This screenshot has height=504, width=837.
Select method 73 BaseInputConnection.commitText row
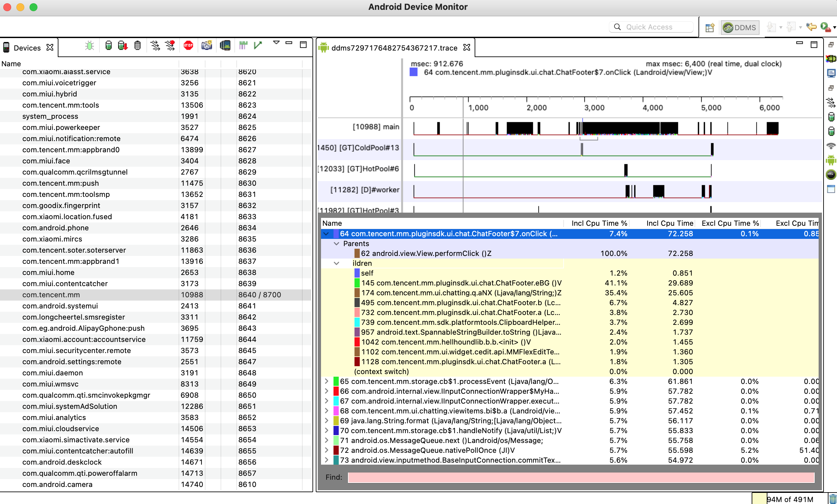[x=570, y=460]
